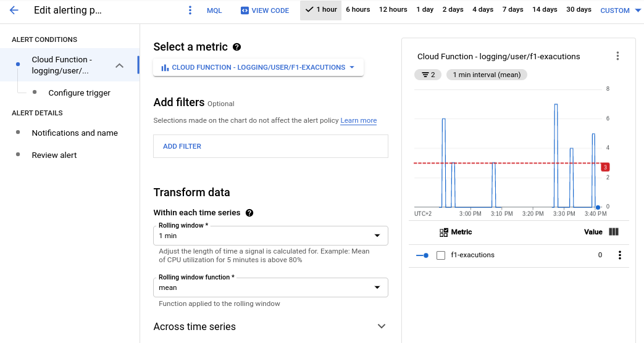Click the Metric grouping icon in legend header
Screen dimensions: 644x343
click(443, 233)
